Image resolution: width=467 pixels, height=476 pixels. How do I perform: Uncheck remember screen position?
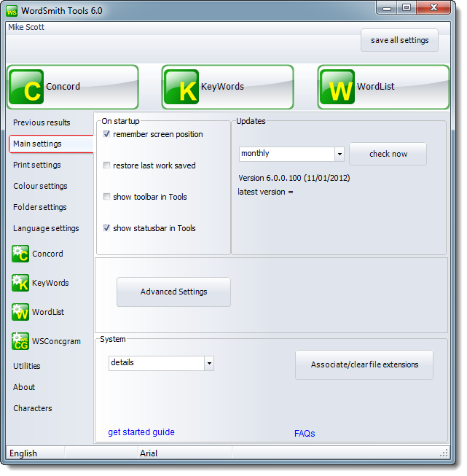pos(107,134)
